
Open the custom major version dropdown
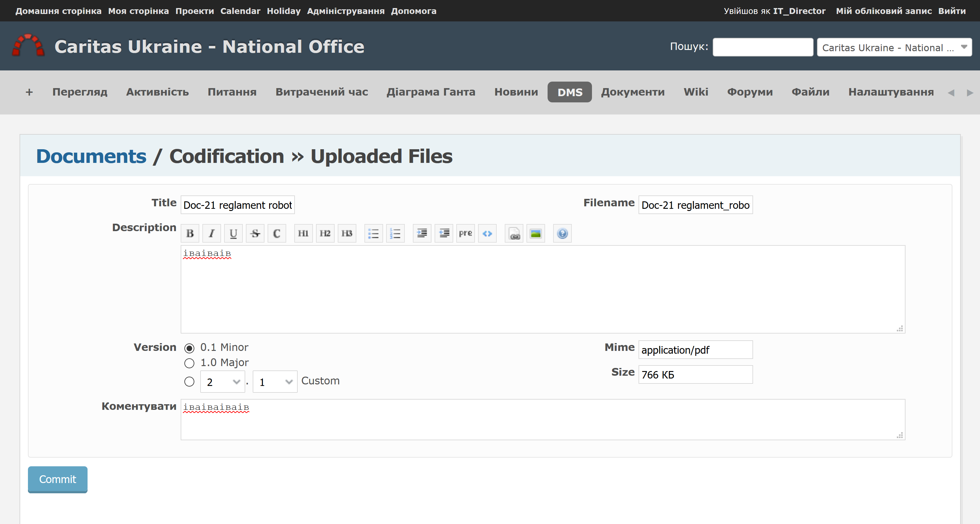pyautogui.click(x=223, y=381)
